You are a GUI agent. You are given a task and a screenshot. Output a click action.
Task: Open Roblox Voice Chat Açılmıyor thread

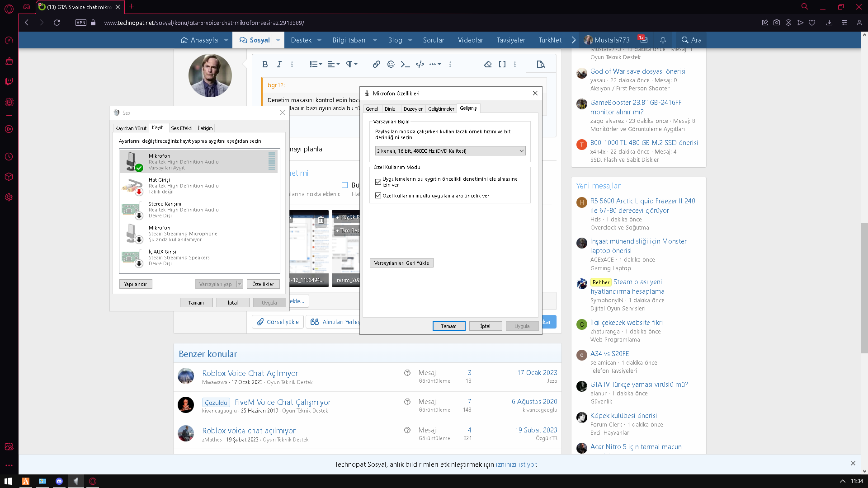tap(250, 373)
